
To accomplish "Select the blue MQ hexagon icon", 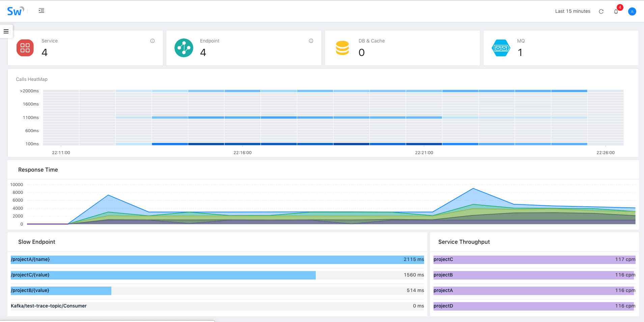I will point(501,48).
